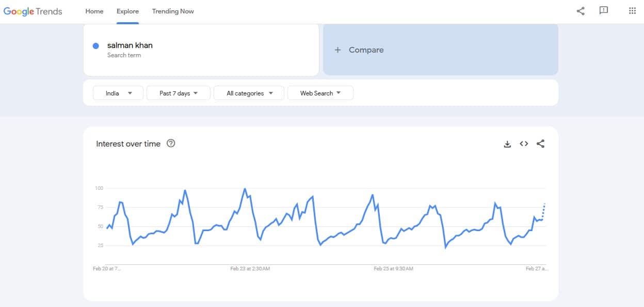Expand the India region dropdown

click(118, 93)
